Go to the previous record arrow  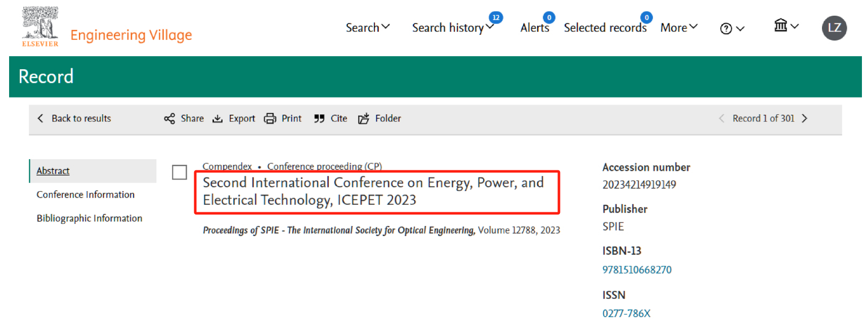(x=721, y=118)
